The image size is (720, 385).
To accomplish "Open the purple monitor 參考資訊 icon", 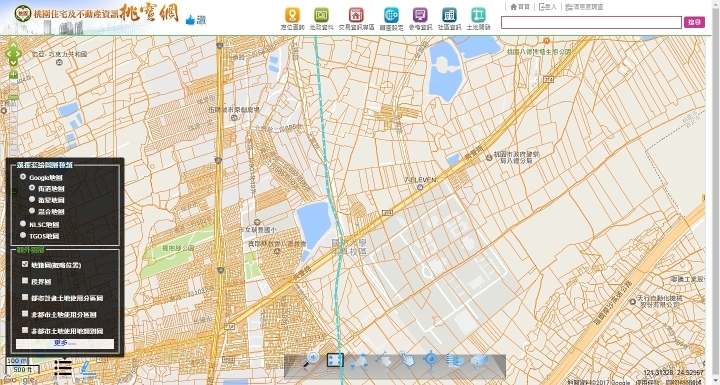I will [420, 15].
